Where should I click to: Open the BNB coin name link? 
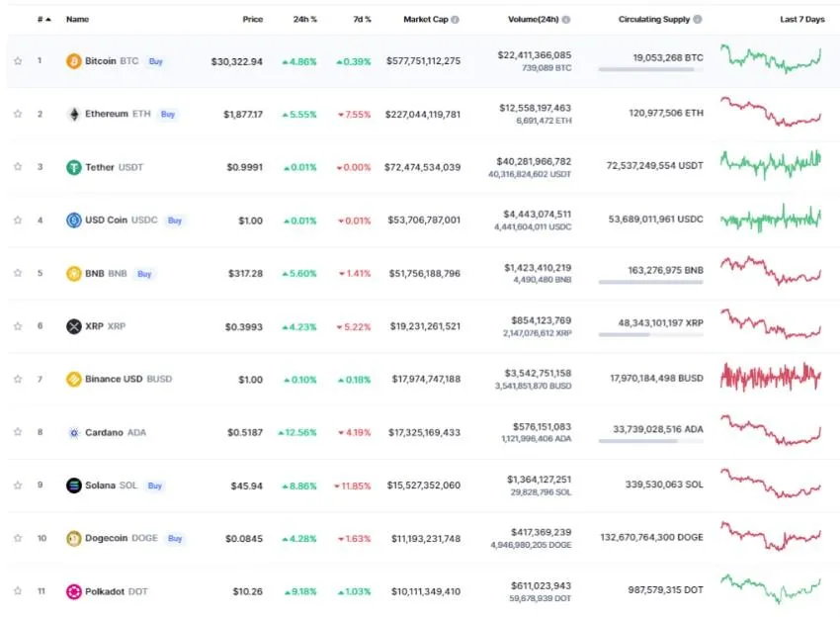108,273
